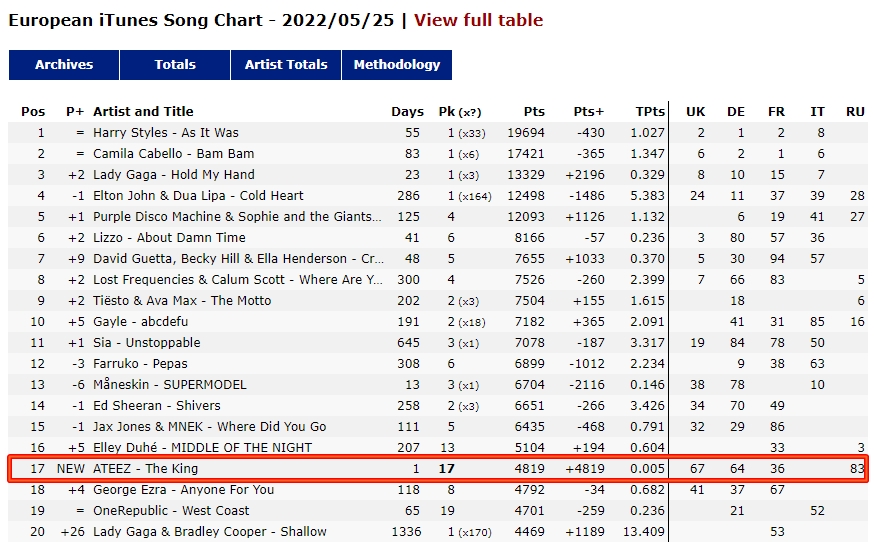The height and width of the screenshot is (542, 874).
Task: Click the Artist and Title column header
Action: pyautogui.click(x=143, y=112)
